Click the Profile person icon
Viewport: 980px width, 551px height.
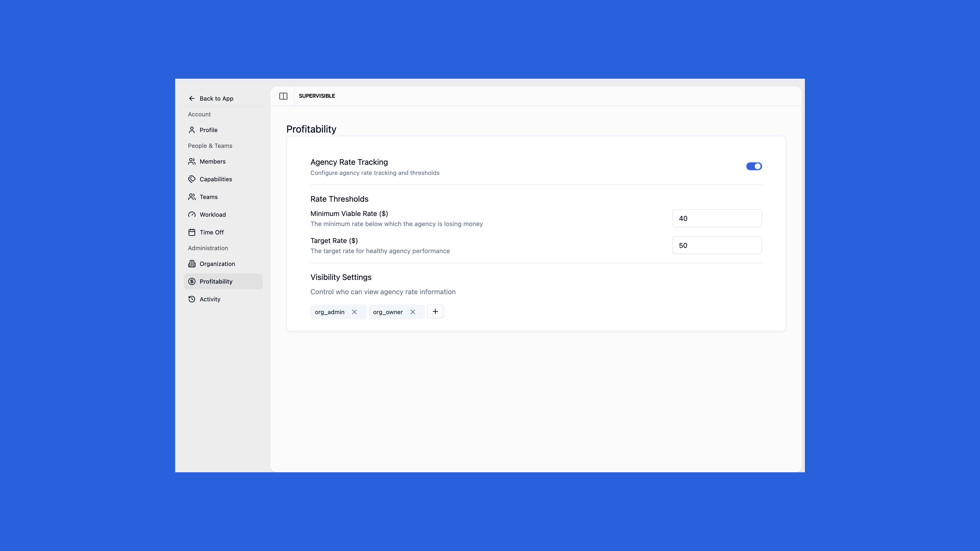pyautogui.click(x=192, y=130)
